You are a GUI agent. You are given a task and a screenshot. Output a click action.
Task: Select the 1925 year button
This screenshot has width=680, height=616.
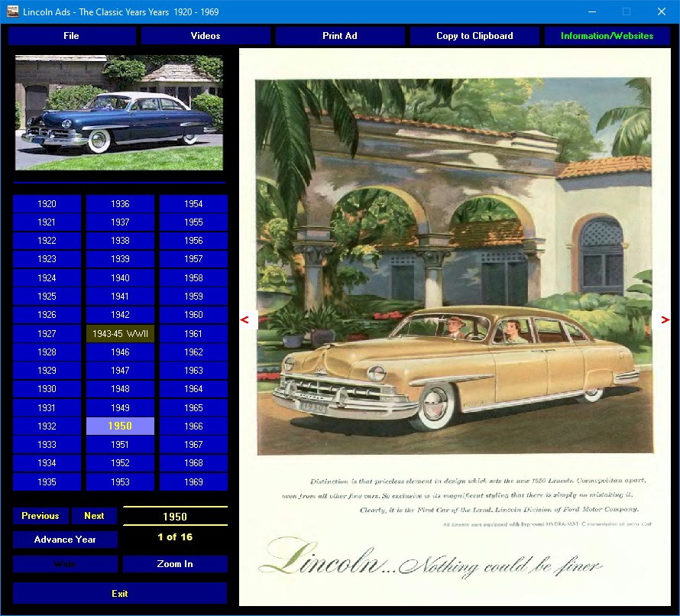coord(47,297)
